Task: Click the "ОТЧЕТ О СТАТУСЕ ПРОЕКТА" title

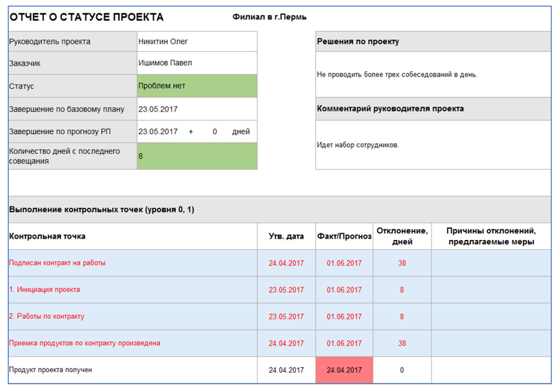Action: [86, 17]
